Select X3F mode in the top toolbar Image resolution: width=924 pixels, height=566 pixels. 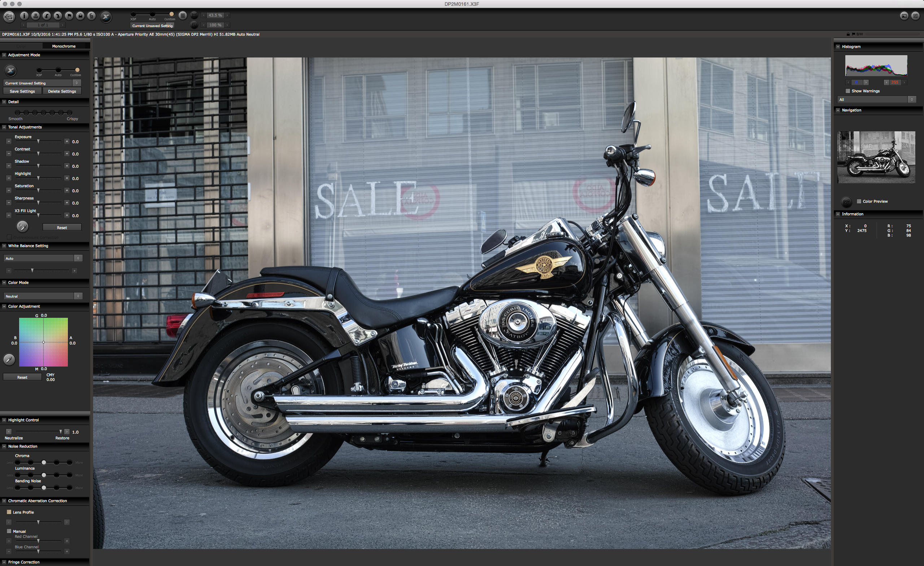pyautogui.click(x=133, y=14)
